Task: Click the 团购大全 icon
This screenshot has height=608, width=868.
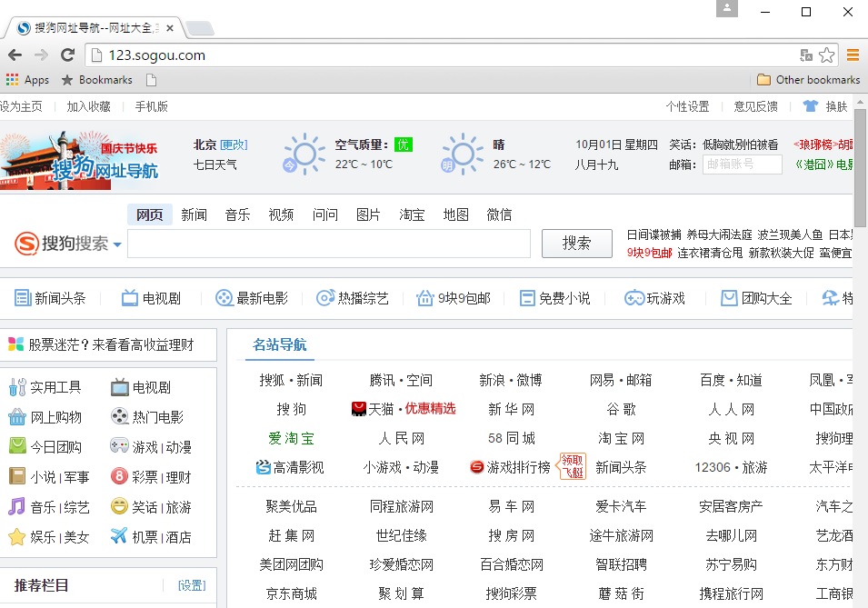Action: pyautogui.click(x=729, y=298)
